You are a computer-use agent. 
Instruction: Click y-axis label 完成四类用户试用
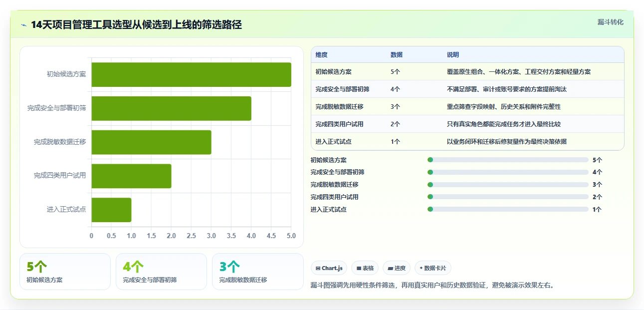pos(60,176)
